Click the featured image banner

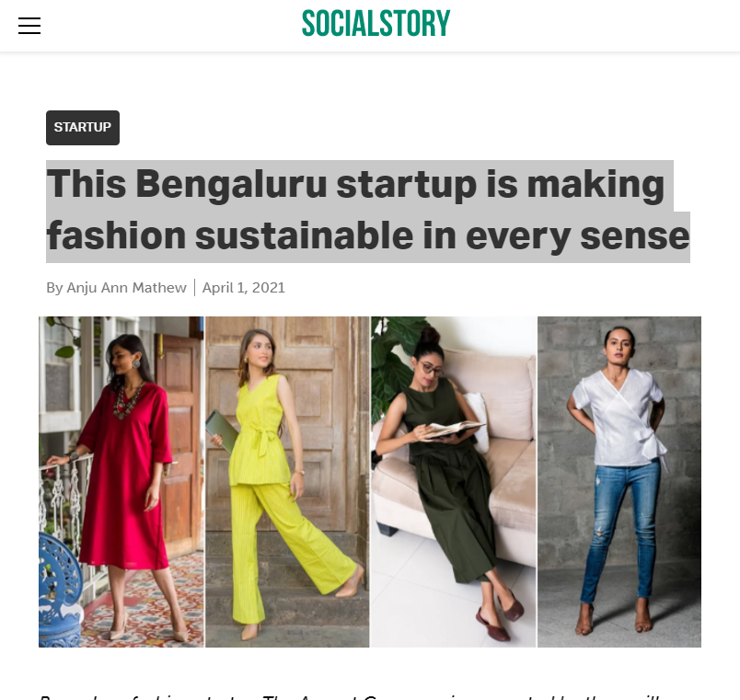coord(368,481)
